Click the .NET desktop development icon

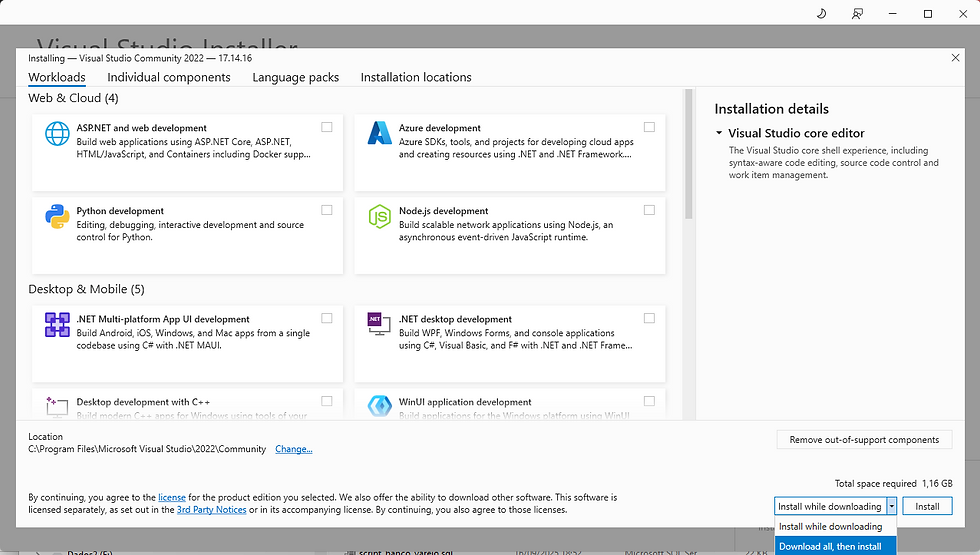tap(379, 325)
